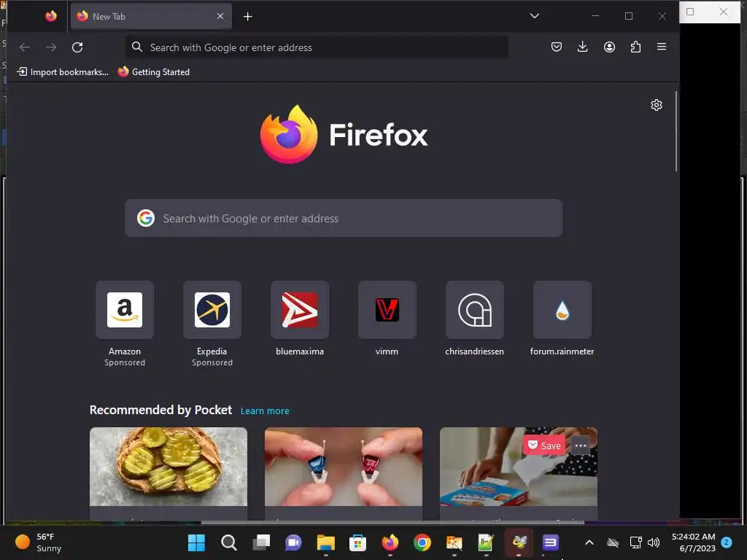Open three-dot menu on Pocket card
Viewport: 747px width, 560px height.
click(580, 446)
